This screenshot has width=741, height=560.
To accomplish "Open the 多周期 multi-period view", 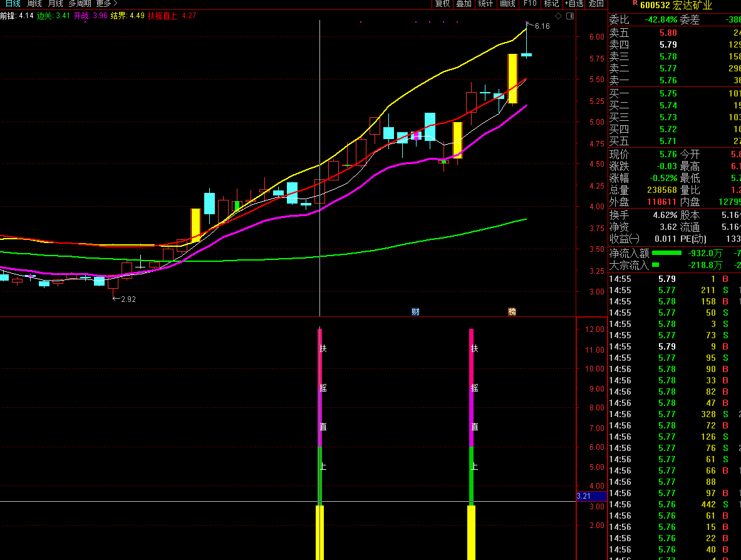I will (80, 4).
